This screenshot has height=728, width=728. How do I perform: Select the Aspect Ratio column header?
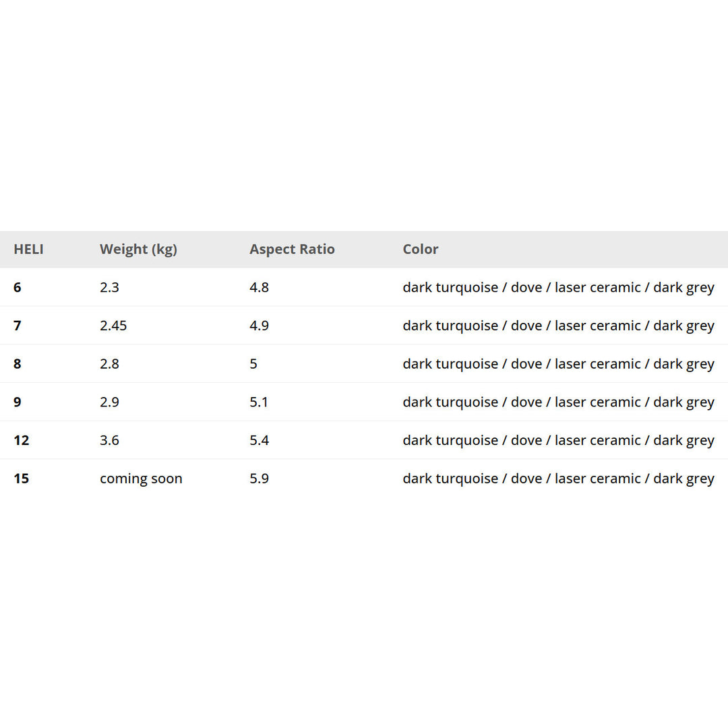coord(292,249)
